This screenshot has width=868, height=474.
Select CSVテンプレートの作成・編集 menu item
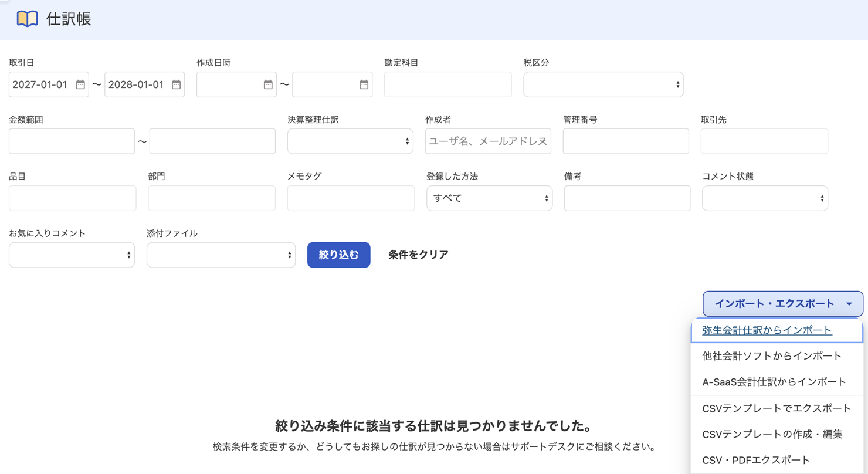[777, 434]
